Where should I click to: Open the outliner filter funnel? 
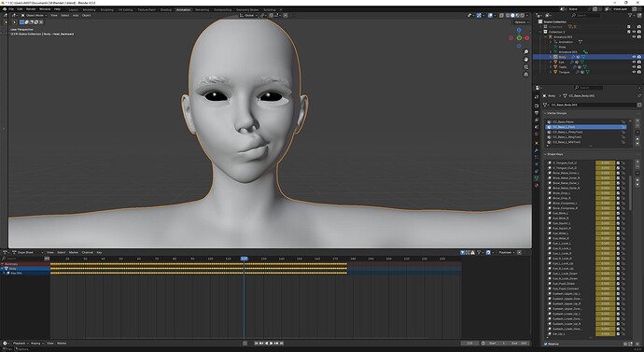[x=630, y=15]
